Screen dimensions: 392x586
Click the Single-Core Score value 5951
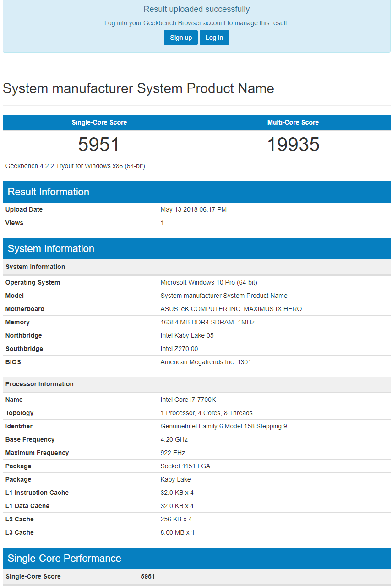[99, 145]
